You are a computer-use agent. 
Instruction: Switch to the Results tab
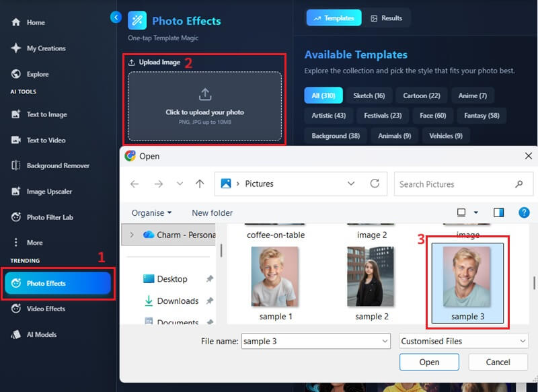pyautogui.click(x=387, y=18)
